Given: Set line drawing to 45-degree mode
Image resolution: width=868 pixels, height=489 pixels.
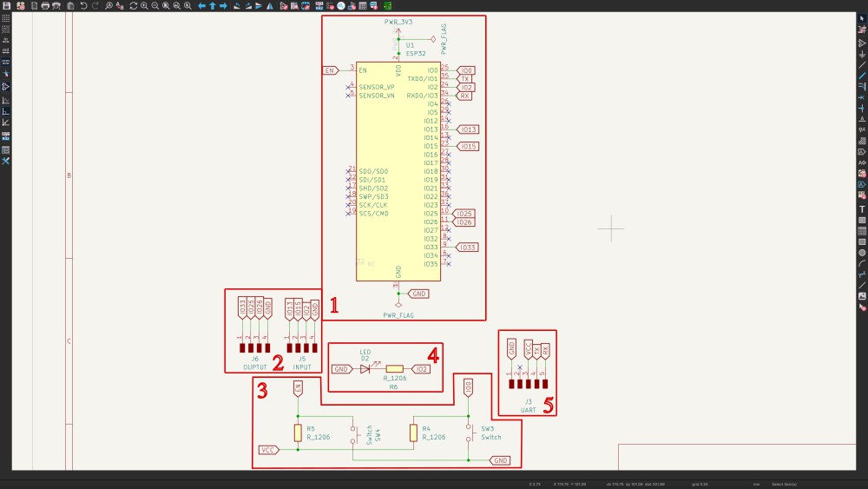Looking at the screenshot, I should (5, 122).
